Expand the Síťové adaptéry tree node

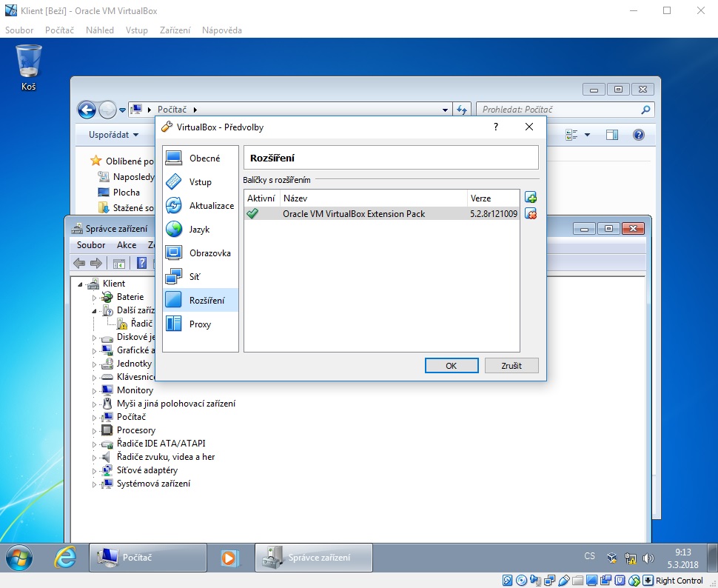point(95,471)
